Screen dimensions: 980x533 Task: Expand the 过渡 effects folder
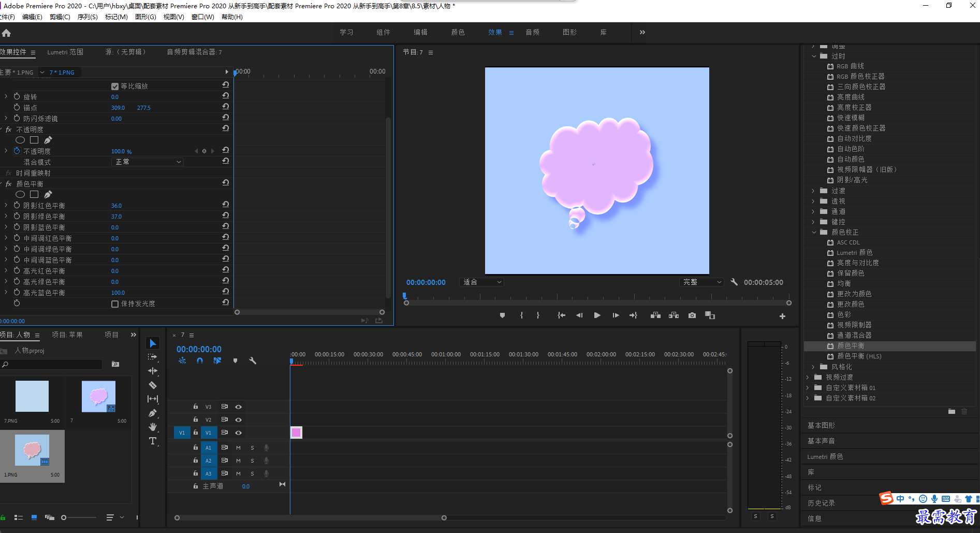[813, 191]
